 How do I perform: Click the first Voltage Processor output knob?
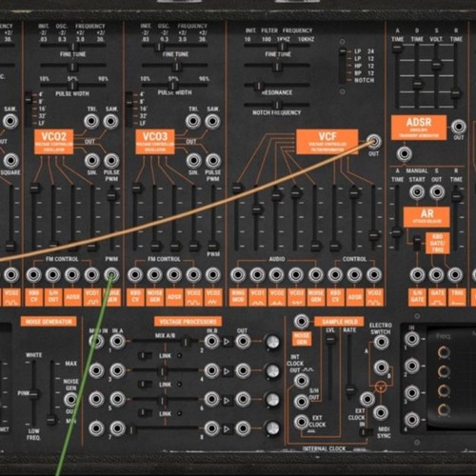272,342
